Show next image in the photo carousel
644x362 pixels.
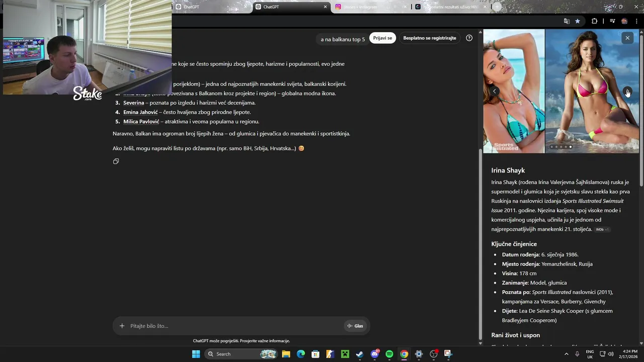click(x=627, y=91)
